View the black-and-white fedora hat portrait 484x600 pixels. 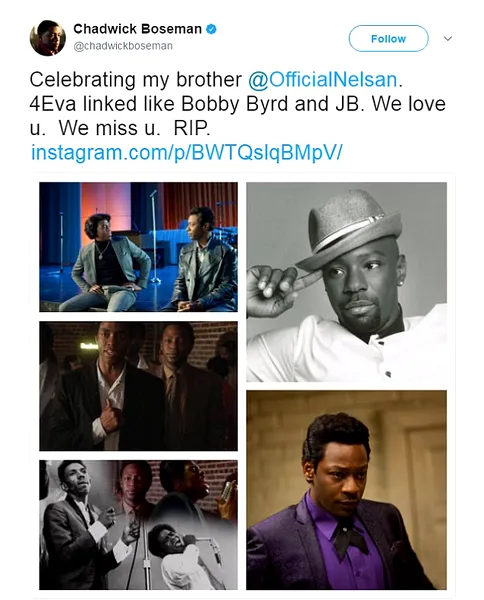346,282
